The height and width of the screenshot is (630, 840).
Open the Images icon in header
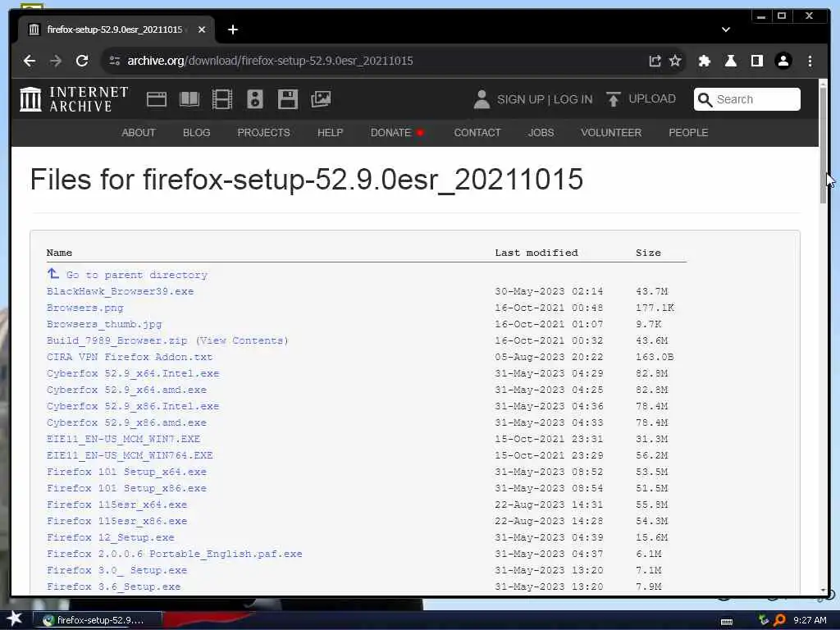pos(321,99)
